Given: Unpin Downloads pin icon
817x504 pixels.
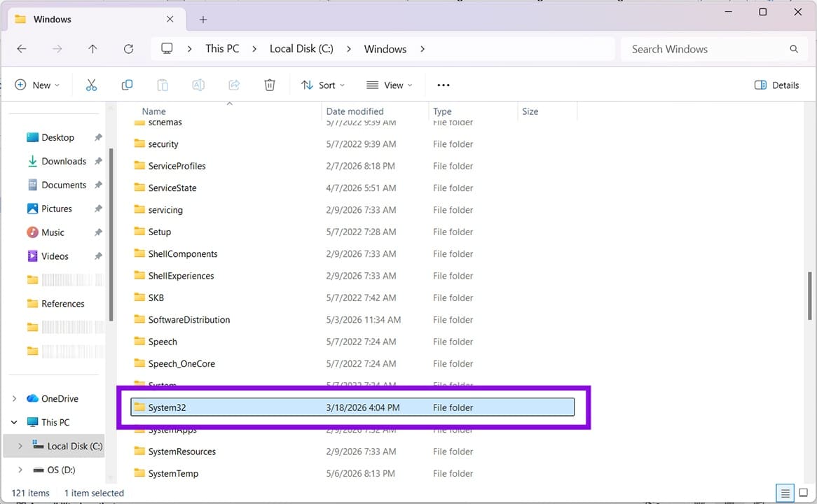Looking at the screenshot, I should 98,162.
